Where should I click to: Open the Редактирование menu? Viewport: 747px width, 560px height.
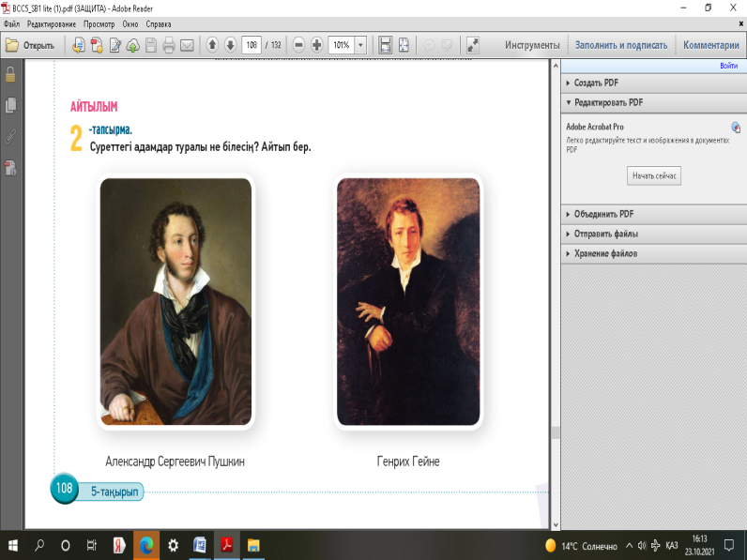53,23
